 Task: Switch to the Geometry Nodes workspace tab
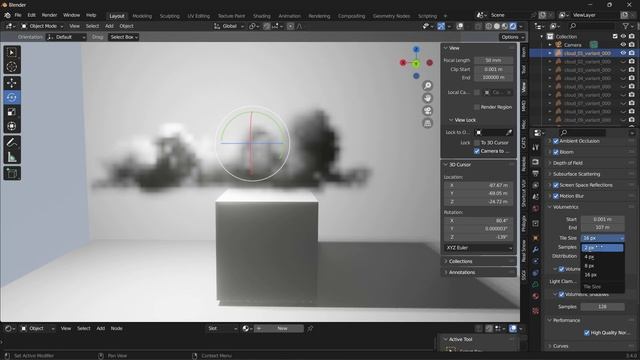pyautogui.click(x=391, y=16)
